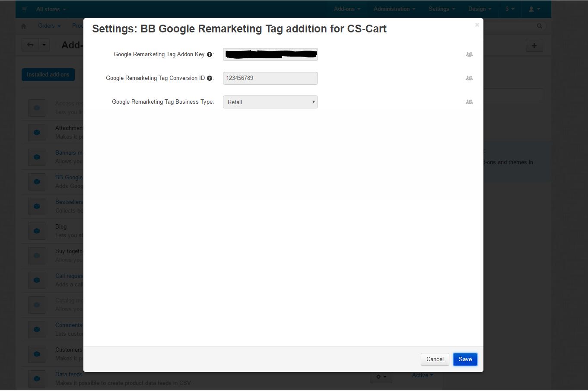
Task: Click the search magnifier icon
Action: click(539, 26)
